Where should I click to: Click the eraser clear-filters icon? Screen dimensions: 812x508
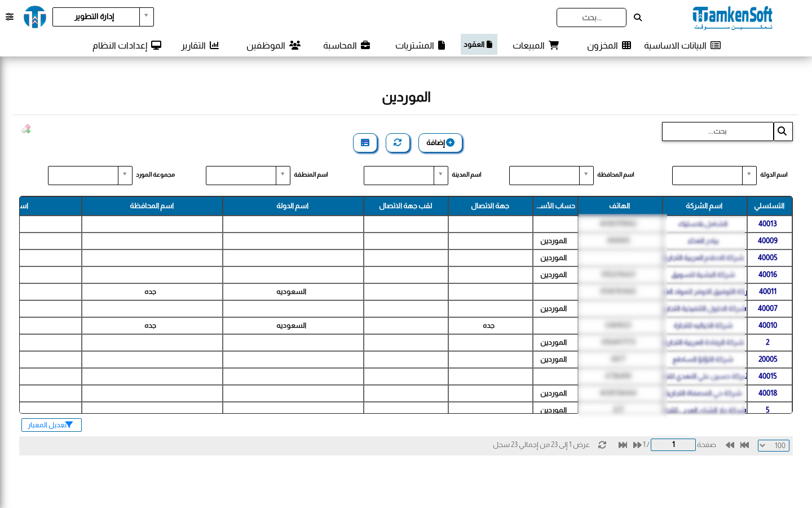coord(26,129)
